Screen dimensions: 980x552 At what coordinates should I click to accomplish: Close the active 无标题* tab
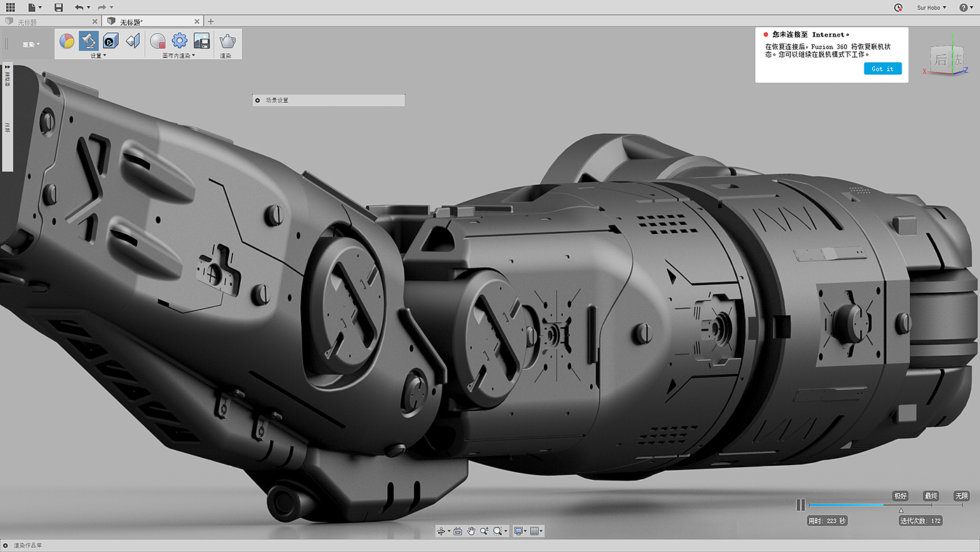pyautogui.click(x=197, y=22)
